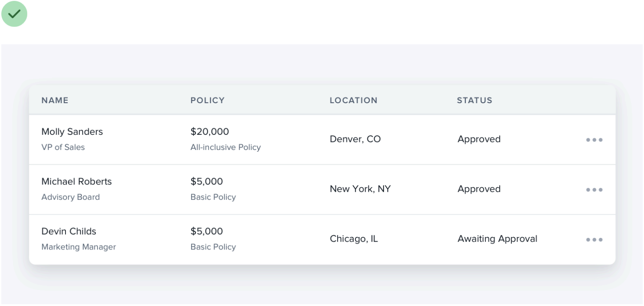
Task: Select the Michael Roberts name
Action: [77, 181]
